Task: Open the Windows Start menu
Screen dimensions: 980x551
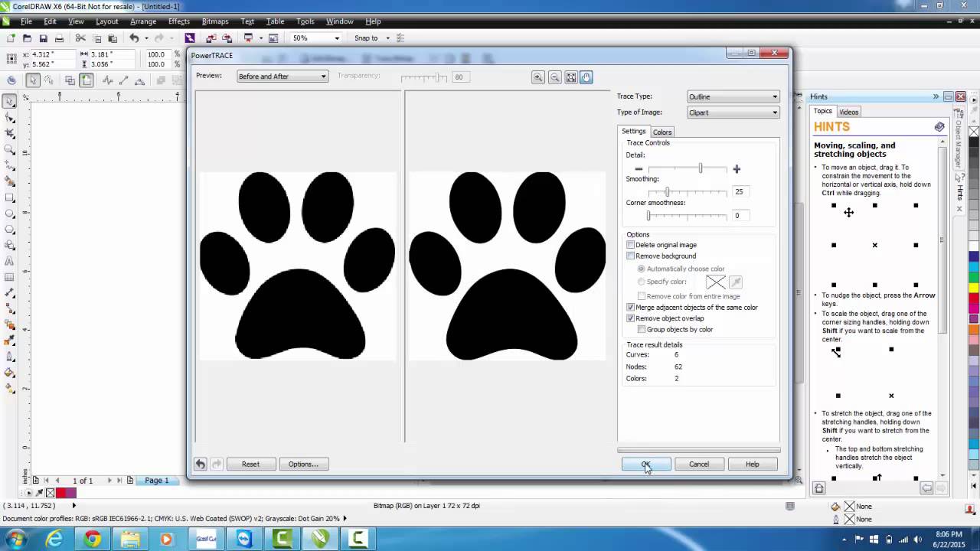Action: click(x=16, y=540)
